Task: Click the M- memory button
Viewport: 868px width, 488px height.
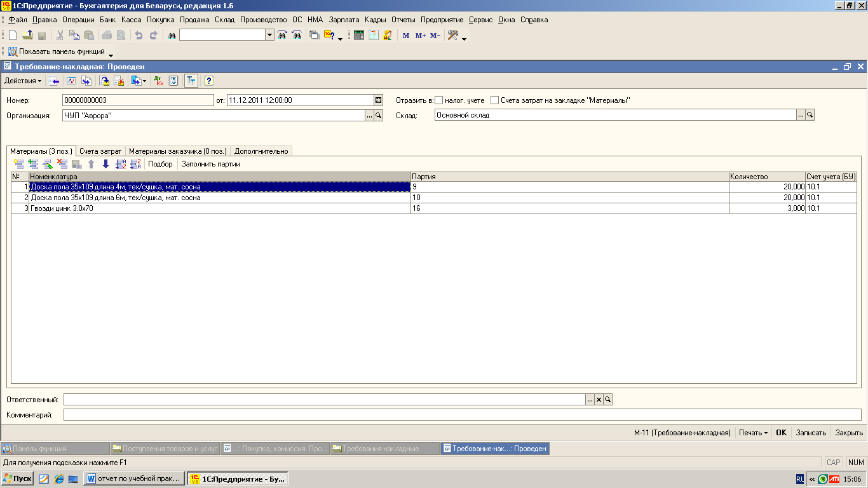Action: click(435, 36)
